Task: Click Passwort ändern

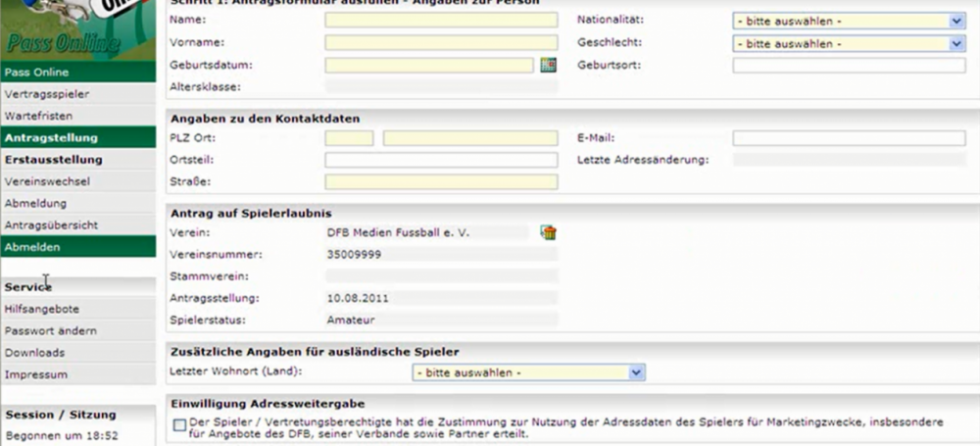Action: coord(78,331)
